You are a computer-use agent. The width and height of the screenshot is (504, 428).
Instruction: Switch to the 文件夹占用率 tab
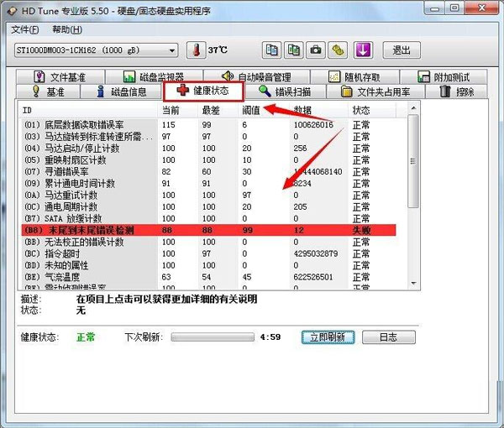[x=375, y=91]
